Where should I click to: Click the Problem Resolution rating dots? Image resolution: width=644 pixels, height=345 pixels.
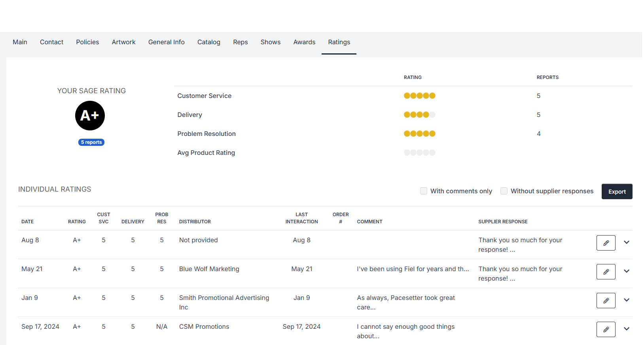point(419,134)
